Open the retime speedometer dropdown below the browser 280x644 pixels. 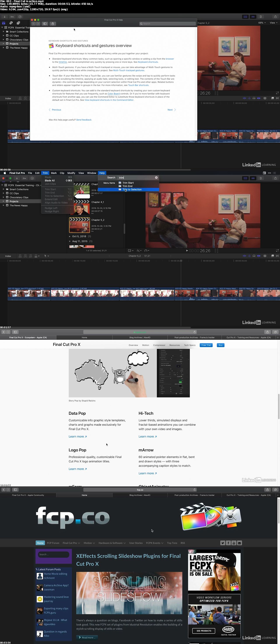[x=147, y=251]
